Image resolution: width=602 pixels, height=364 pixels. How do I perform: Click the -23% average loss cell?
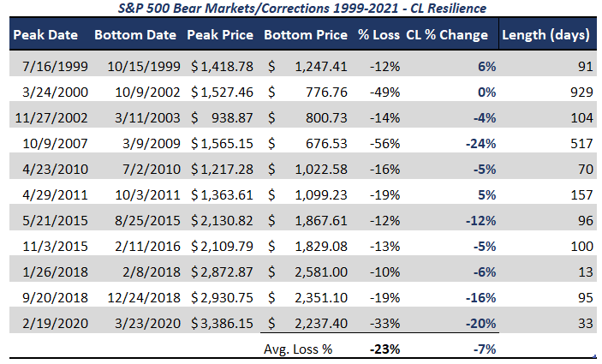(x=384, y=349)
